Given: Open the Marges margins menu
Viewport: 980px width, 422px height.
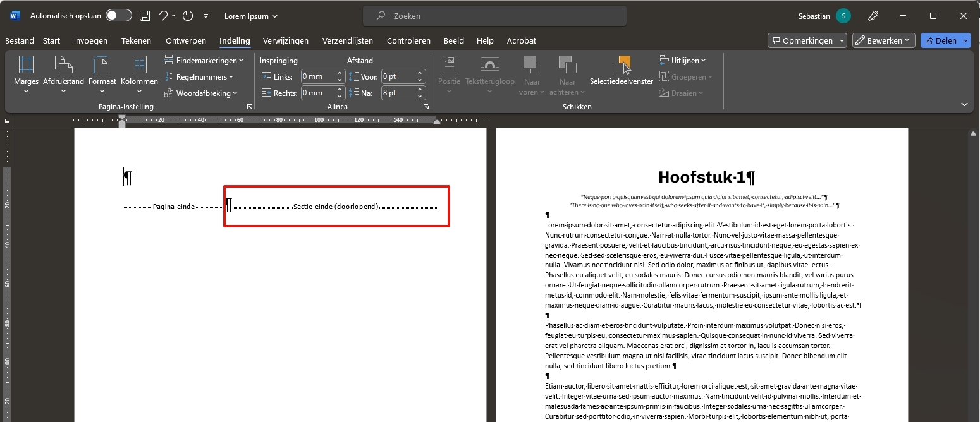Looking at the screenshot, I should tap(26, 75).
